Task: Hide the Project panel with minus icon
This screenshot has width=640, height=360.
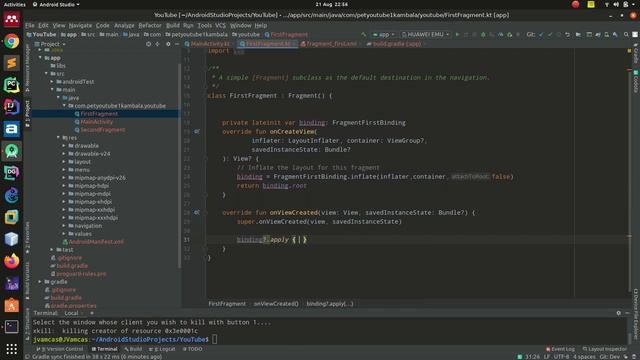Action: (177, 44)
